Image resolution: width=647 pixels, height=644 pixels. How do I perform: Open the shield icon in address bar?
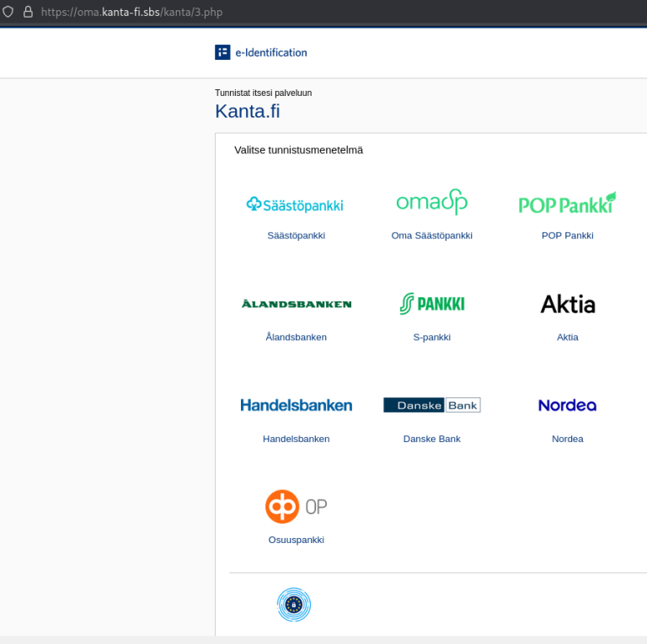coord(8,12)
